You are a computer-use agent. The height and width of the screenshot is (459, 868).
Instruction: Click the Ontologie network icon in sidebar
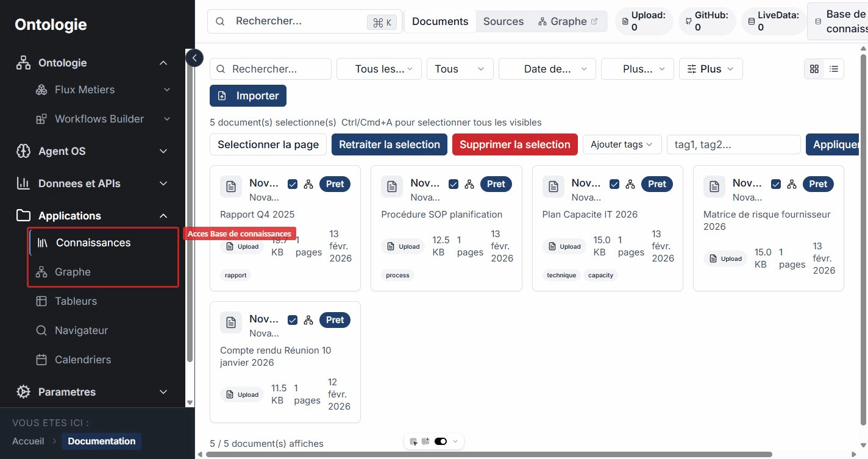(x=23, y=62)
